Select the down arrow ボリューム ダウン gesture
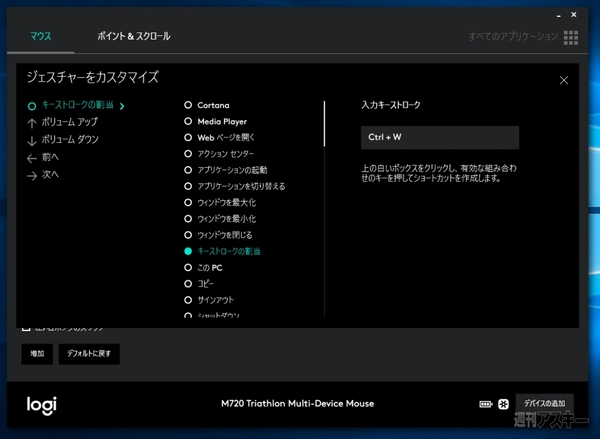This screenshot has height=439, width=600. click(x=63, y=140)
